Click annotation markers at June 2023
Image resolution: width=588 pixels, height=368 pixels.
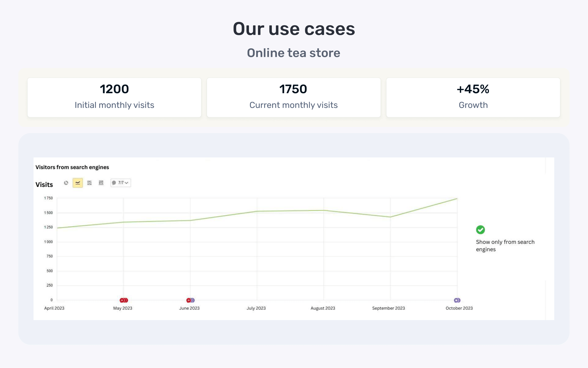[x=190, y=300]
